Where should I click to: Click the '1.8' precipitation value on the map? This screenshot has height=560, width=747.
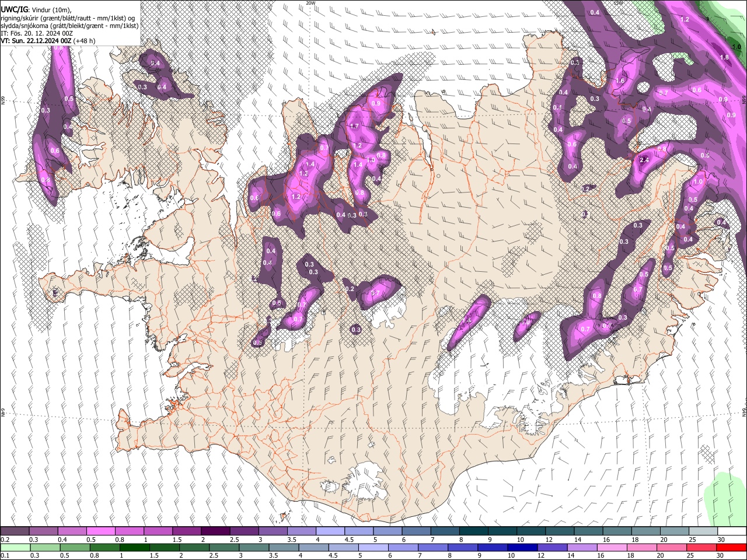[724, 57]
